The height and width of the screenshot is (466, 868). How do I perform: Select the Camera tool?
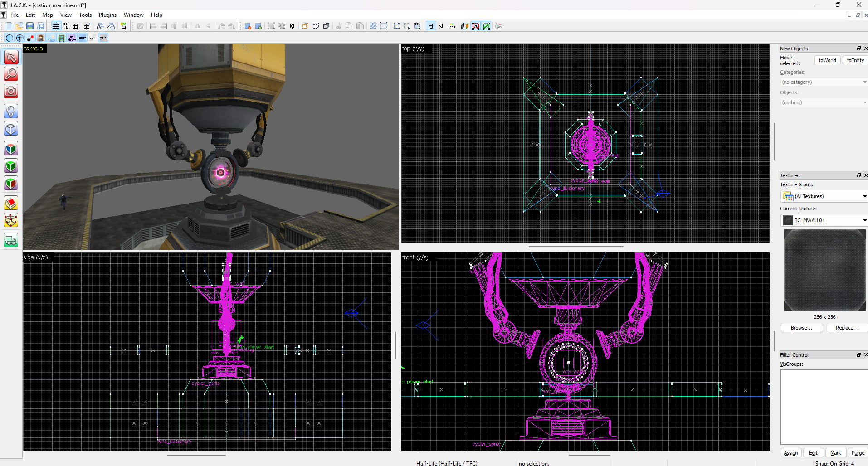coord(11,91)
